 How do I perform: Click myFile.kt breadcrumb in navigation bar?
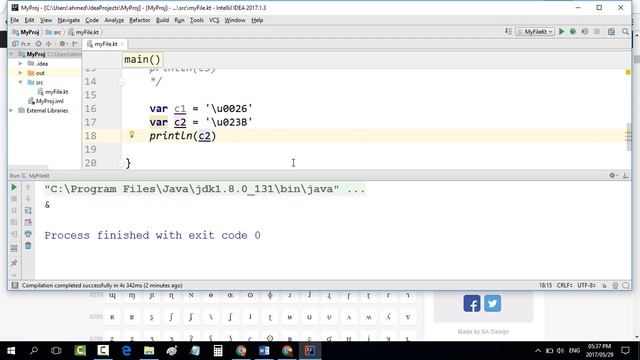tap(87, 32)
